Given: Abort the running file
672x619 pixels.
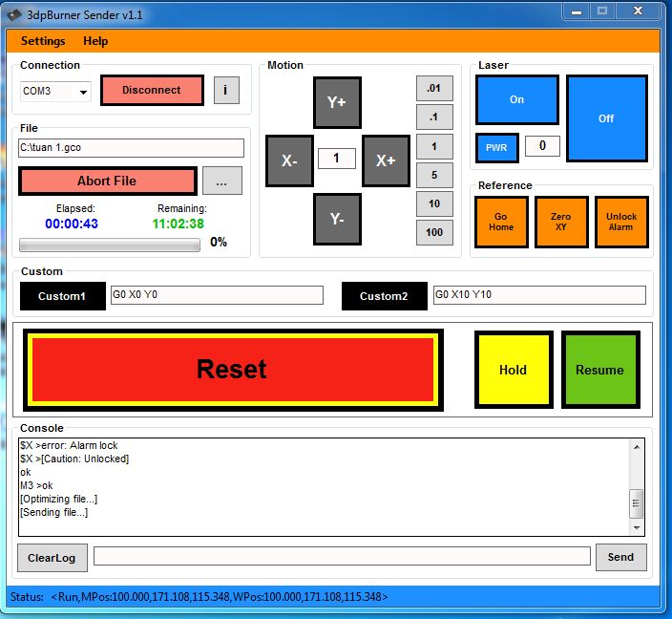Looking at the screenshot, I should click(107, 181).
